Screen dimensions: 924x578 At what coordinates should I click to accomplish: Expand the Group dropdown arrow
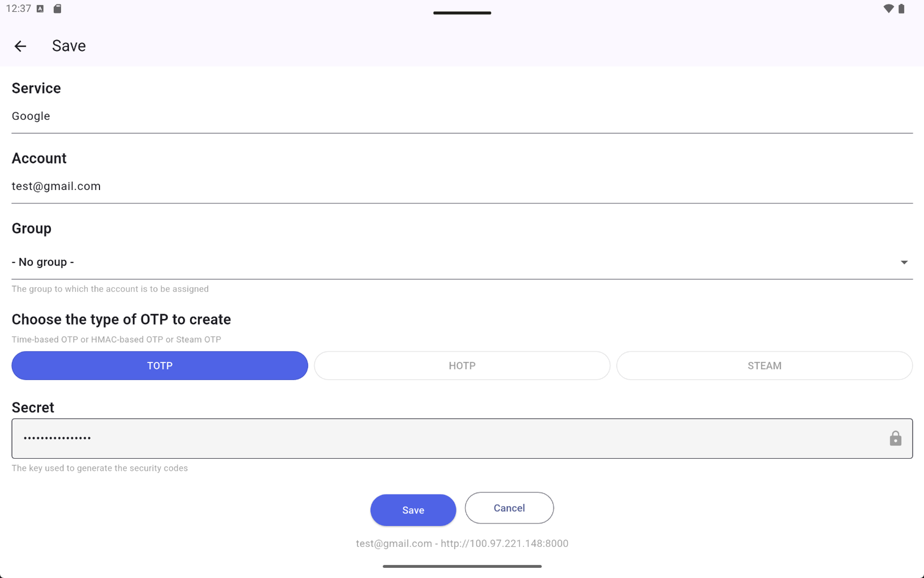904,262
